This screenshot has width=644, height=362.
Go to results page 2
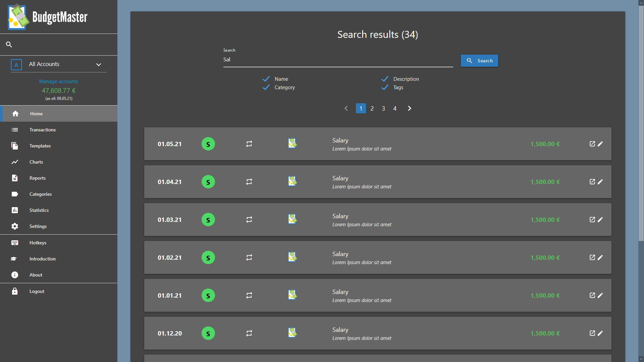pos(372,108)
